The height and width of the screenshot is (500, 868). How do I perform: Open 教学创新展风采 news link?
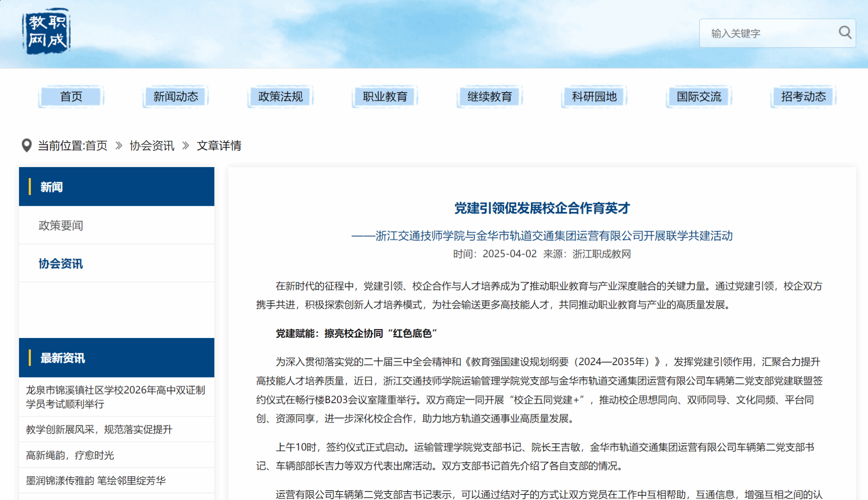click(x=99, y=430)
